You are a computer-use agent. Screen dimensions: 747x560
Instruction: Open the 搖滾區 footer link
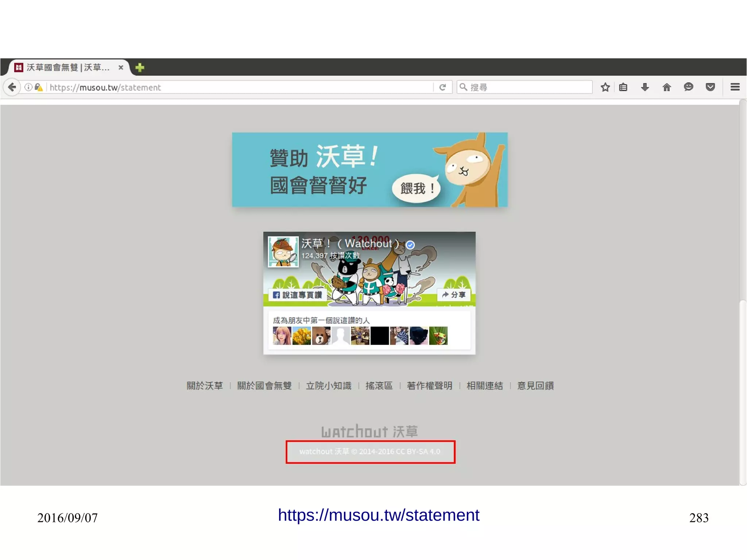[379, 386]
